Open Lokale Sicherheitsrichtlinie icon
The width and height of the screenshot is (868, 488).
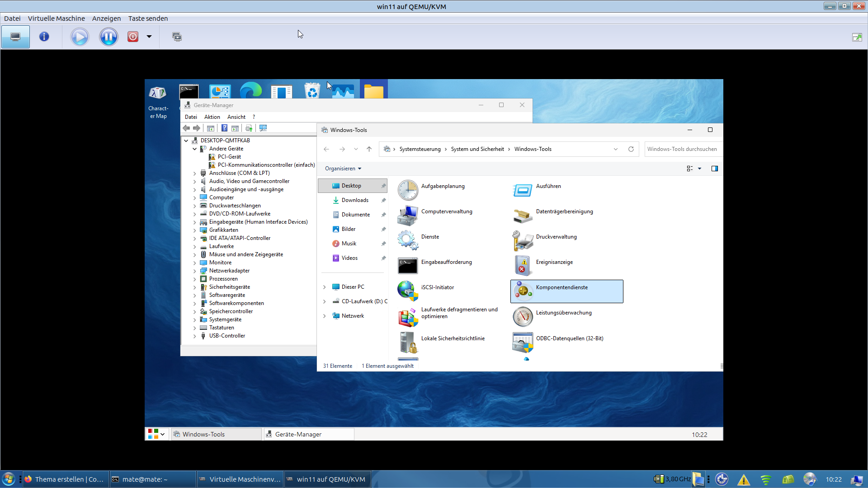pyautogui.click(x=408, y=343)
